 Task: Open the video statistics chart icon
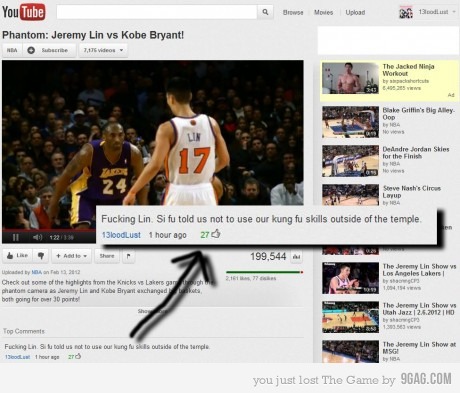click(296, 257)
